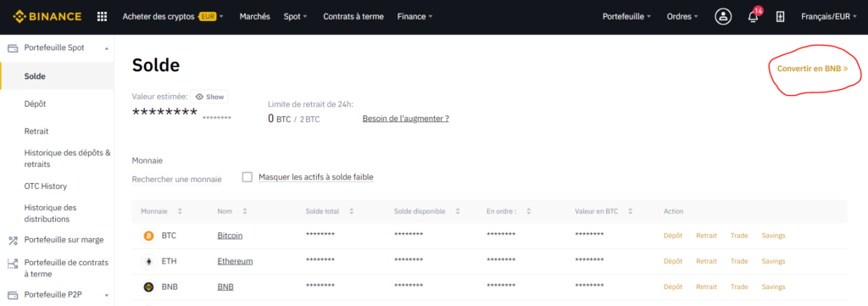The width and height of the screenshot is (868, 306).
Task: Open Historique des dépôts & retraits
Action: coord(68,158)
